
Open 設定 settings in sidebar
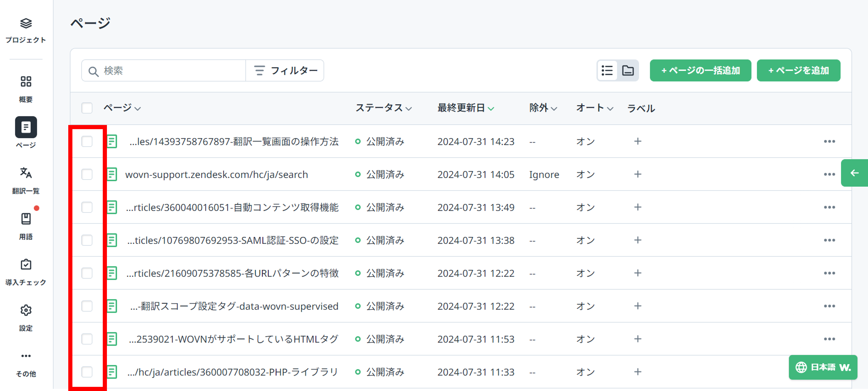pyautogui.click(x=26, y=318)
